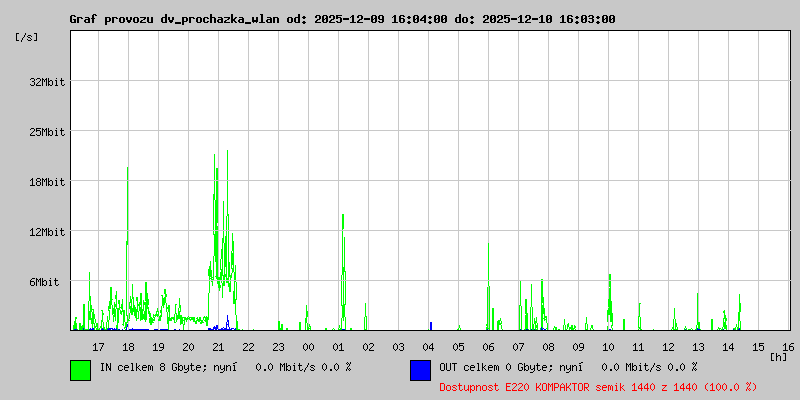Click the green spike near hour 01
The height and width of the screenshot is (400, 800).
[343, 272]
